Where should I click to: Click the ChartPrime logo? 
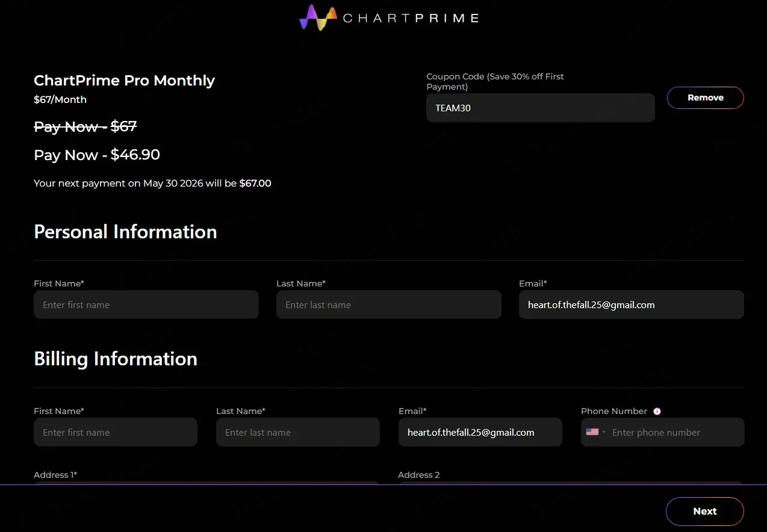click(389, 17)
